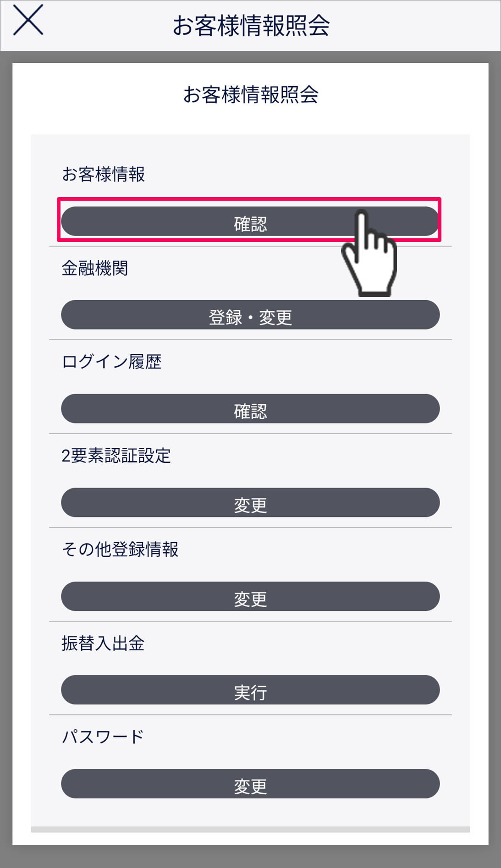The image size is (501, 868).
Task: Click the お客様情報 section label
Action: tap(103, 175)
